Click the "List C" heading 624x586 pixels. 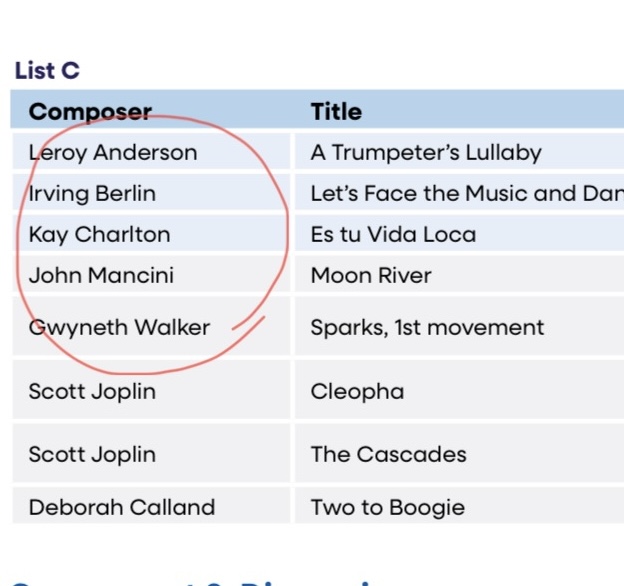(x=47, y=71)
